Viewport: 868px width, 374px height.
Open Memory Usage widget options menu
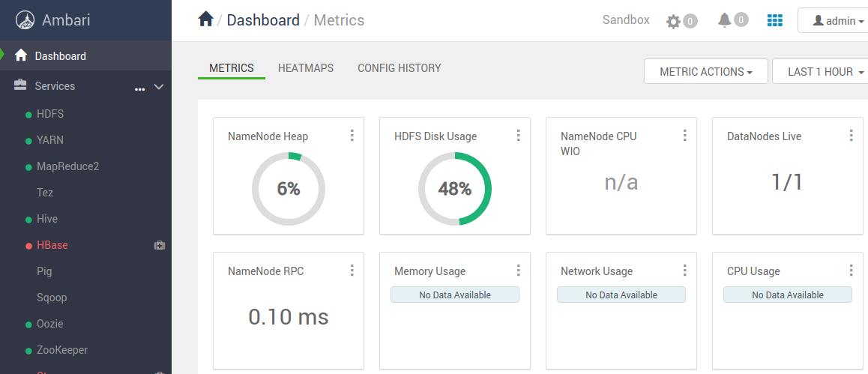click(519, 271)
